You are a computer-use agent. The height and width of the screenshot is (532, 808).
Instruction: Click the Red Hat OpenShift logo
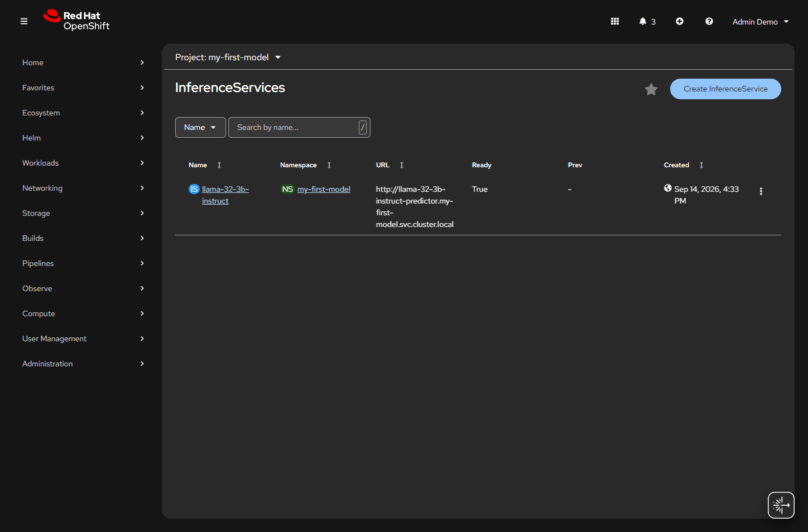pyautogui.click(x=76, y=21)
